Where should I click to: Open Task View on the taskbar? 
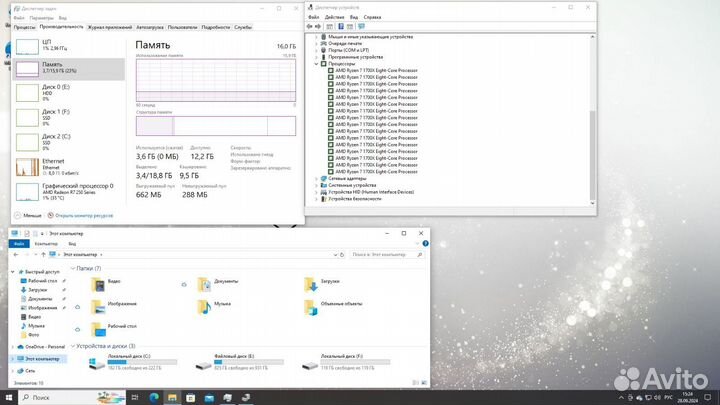pyautogui.click(x=135, y=397)
